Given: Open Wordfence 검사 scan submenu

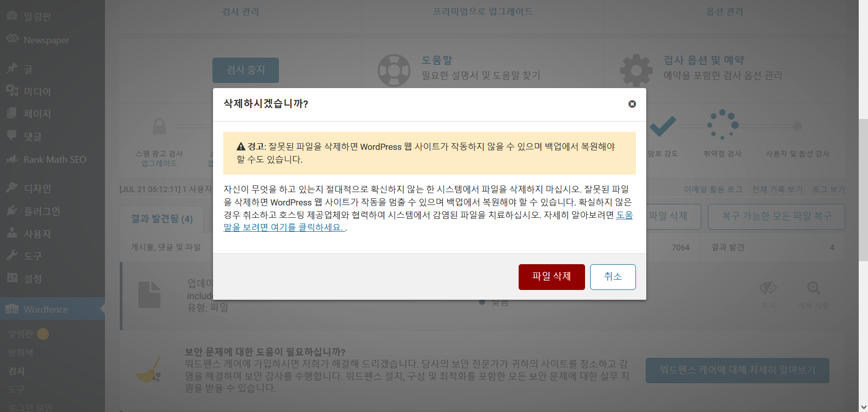Looking at the screenshot, I should (x=16, y=371).
